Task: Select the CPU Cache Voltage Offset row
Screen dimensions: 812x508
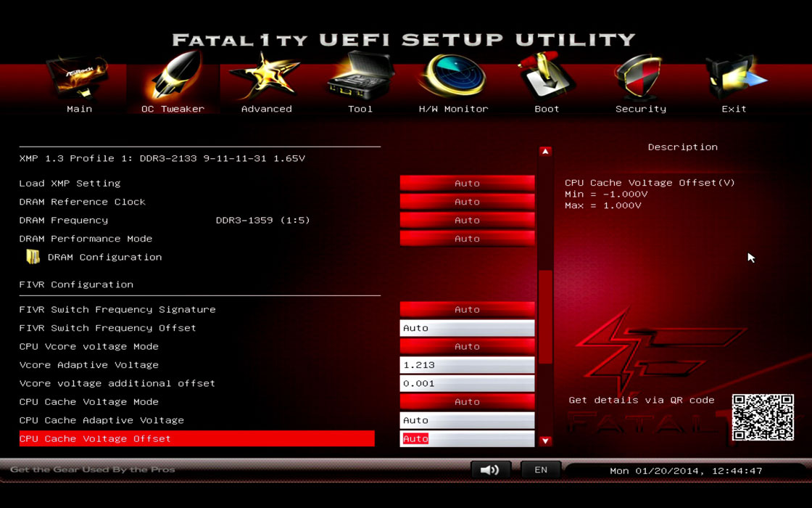Action: (x=196, y=438)
